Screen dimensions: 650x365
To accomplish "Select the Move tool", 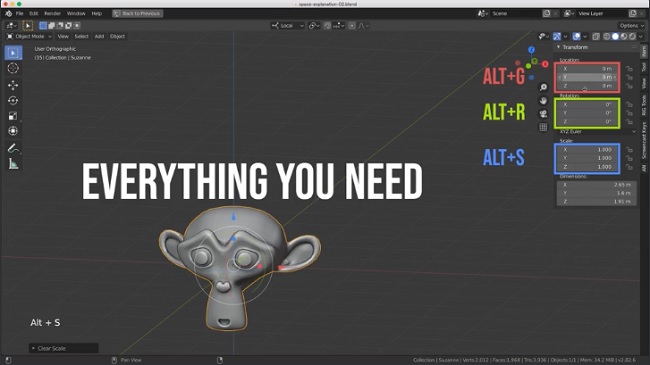I will pyautogui.click(x=13, y=85).
